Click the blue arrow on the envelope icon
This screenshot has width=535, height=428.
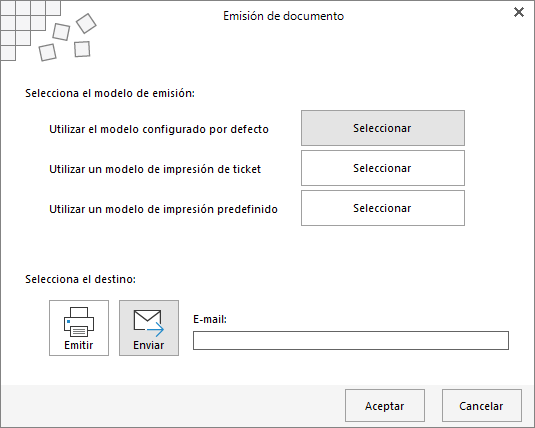[x=156, y=329]
